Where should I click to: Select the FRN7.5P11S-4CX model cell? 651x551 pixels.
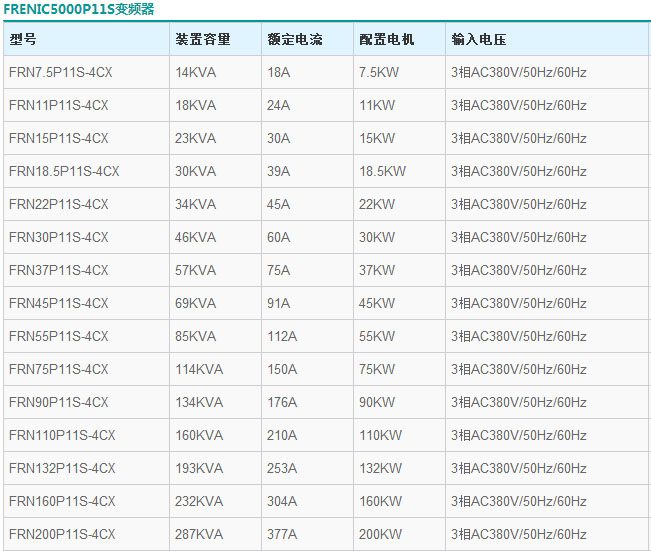pyautogui.click(x=59, y=73)
